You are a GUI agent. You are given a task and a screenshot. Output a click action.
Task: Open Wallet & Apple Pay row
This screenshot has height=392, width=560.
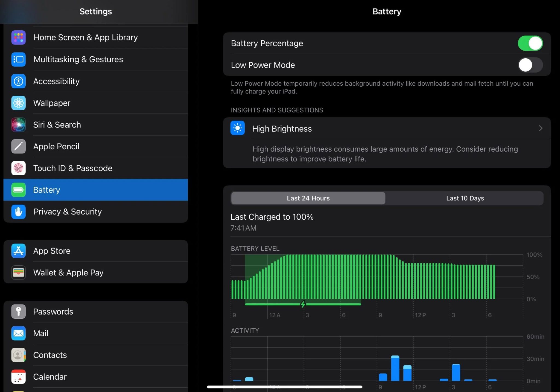(x=96, y=272)
